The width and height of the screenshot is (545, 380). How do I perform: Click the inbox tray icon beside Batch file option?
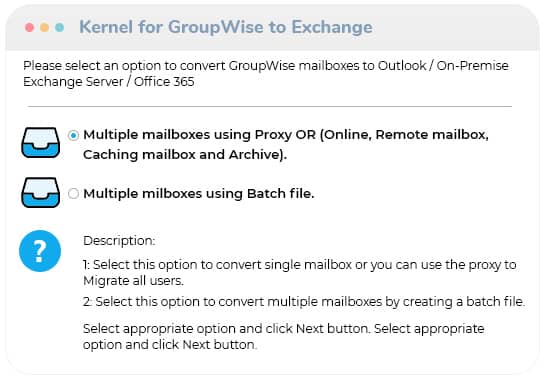tap(41, 193)
